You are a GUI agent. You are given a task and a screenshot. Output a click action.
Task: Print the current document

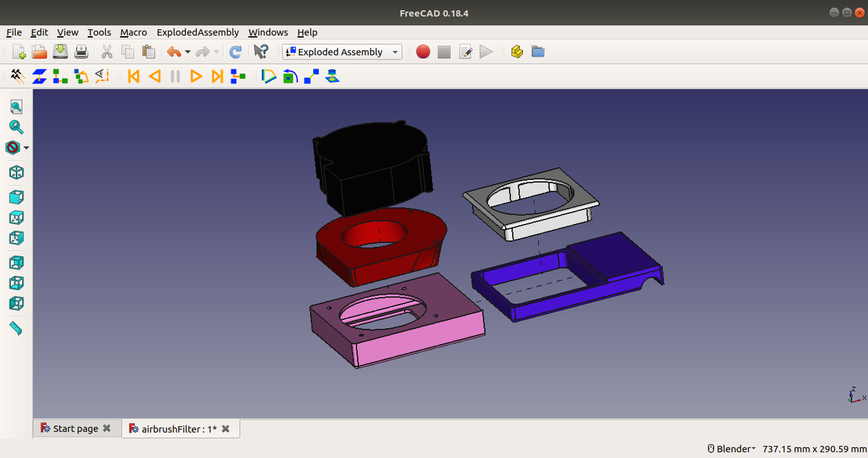[x=81, y=52]
